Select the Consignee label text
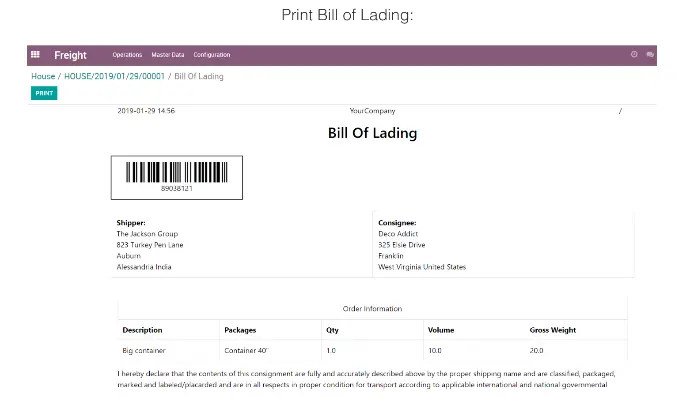 point(397,223)
